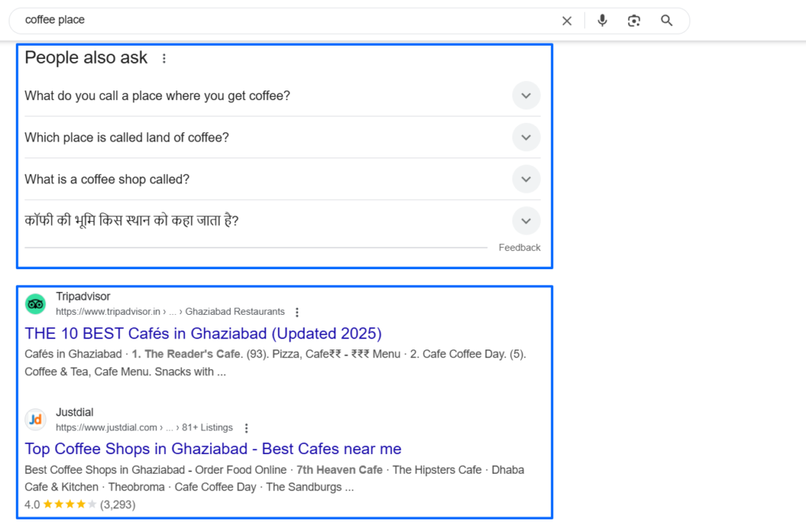Viewport: 806px width, 532px height.
Task: Click the magnifying glass search button
Action: point(667,20)
